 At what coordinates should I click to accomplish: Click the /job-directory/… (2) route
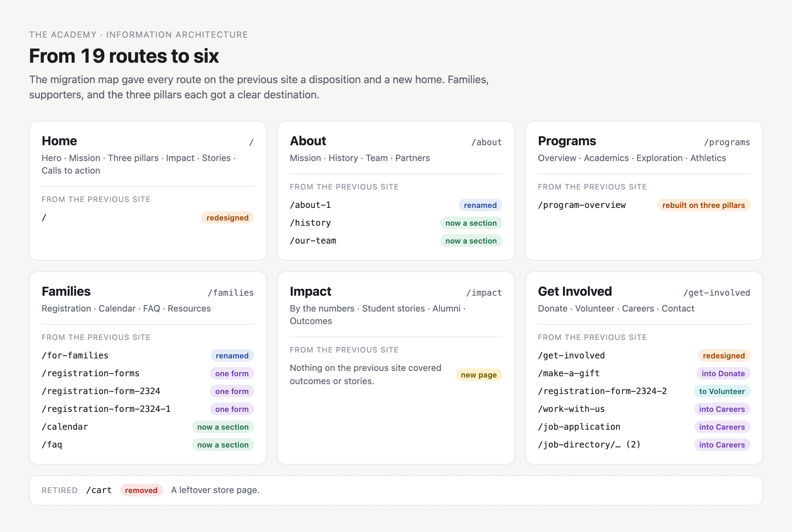pyautogui.click(x=589, y=445)
